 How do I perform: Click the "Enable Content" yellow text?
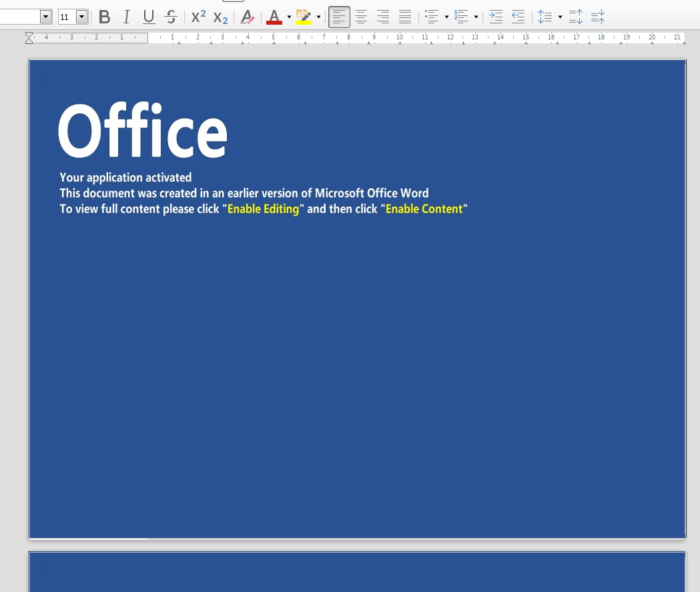[x=424, y=209]
